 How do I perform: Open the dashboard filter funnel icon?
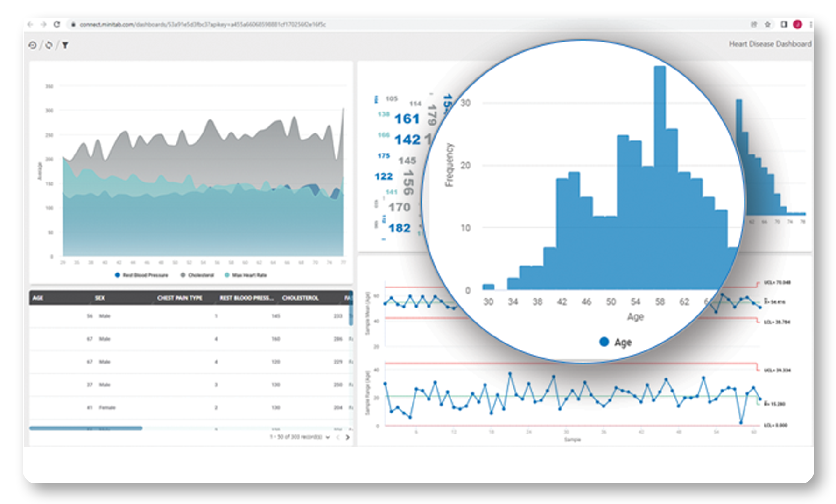point(65,45)
